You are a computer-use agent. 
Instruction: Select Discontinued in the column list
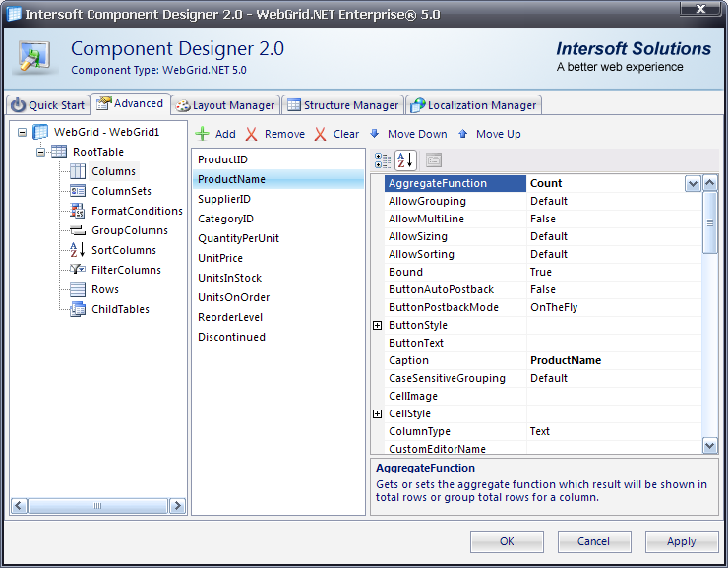click(278, 337)
